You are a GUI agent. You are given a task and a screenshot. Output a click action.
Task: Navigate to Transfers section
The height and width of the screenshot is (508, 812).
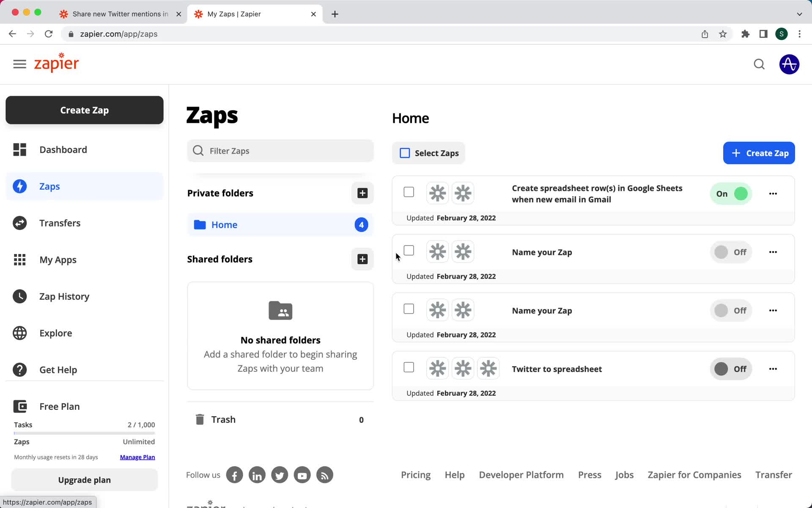[x=60, y=222]
